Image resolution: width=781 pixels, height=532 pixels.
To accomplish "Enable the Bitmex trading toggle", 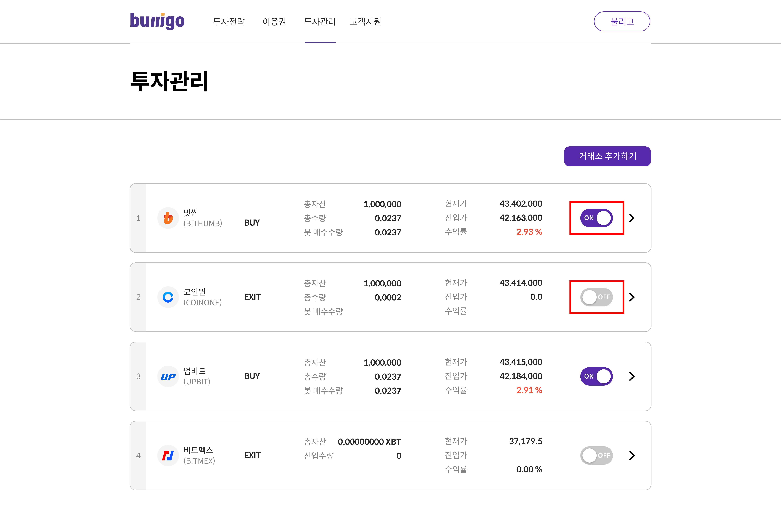I will pos(596,455).
